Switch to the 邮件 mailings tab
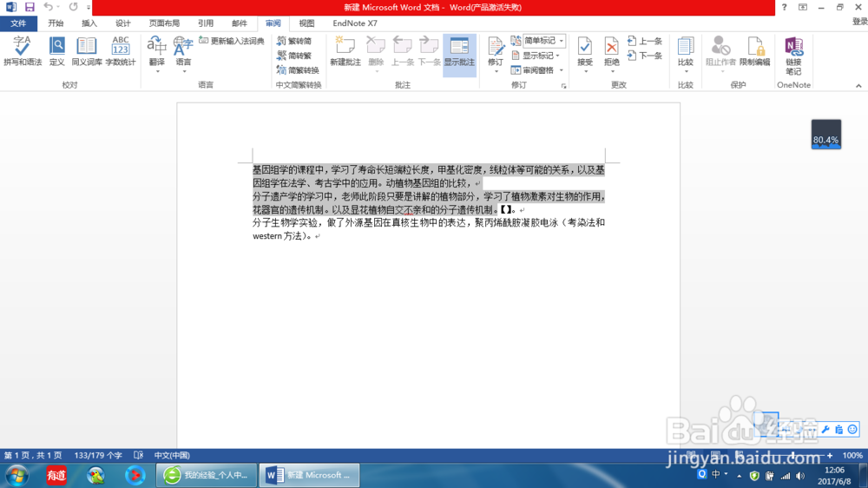 point(240,23)
